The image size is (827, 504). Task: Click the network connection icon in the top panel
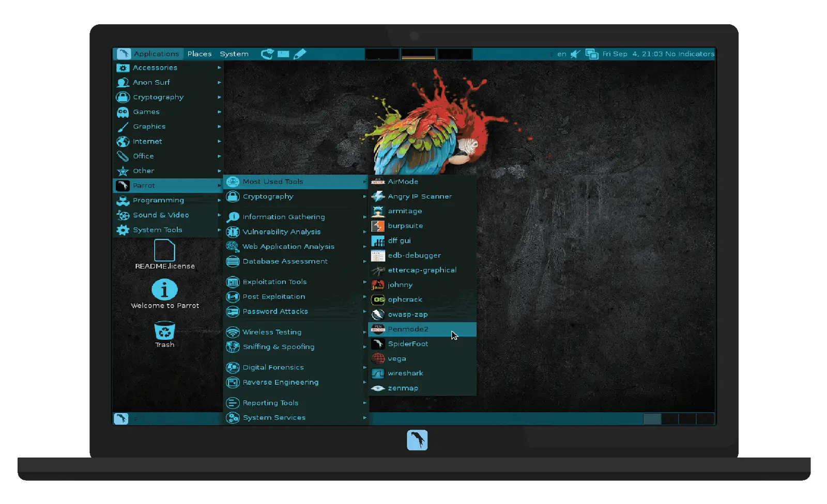[x=592, y=54]
